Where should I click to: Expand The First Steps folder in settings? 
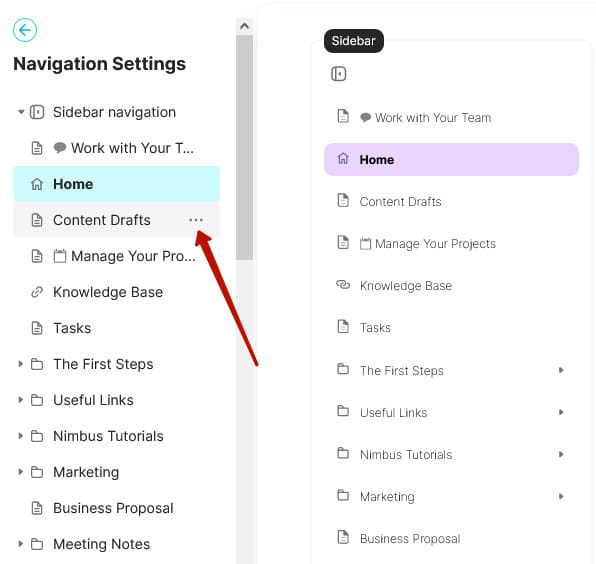pyautogui.click(x=21, y=364)
